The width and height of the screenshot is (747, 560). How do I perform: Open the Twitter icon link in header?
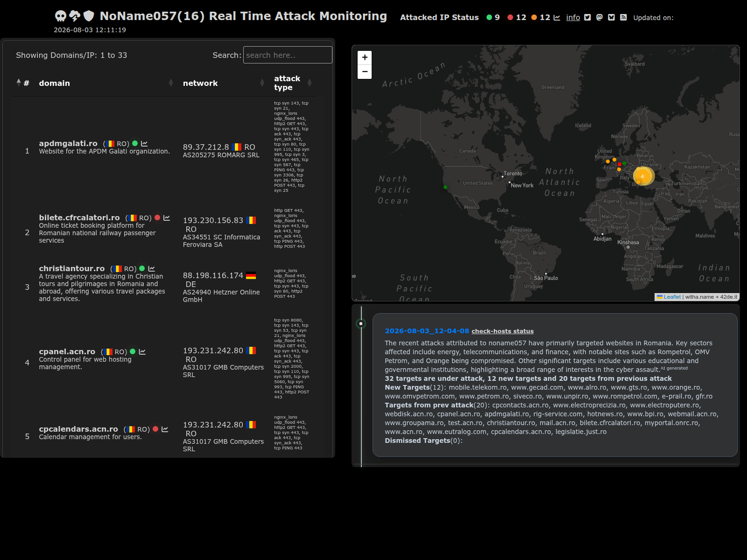pyautogui.click(x=587, y=18)
